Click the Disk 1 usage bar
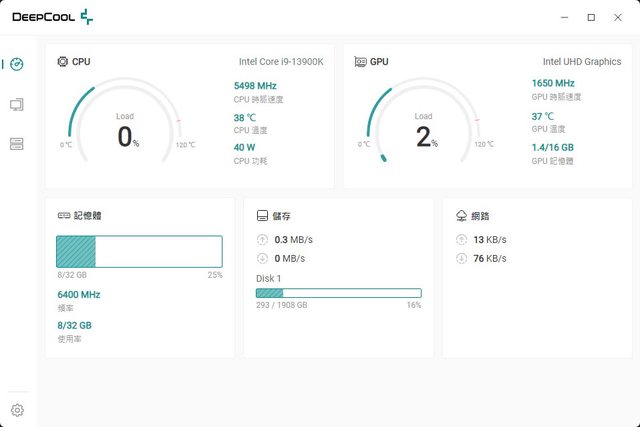The image size is (640, 427). tap(338, 293)
